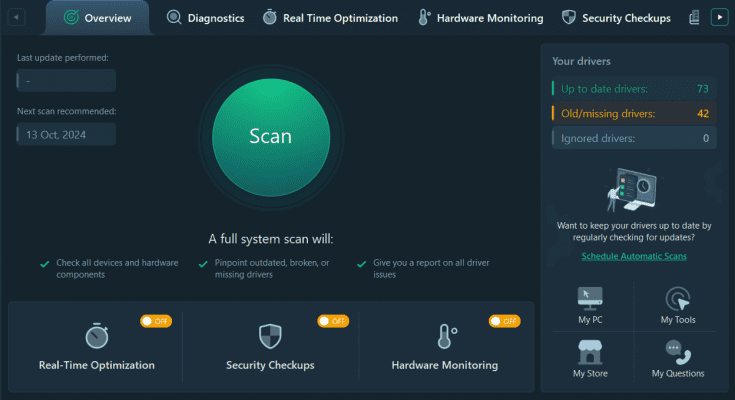
Task: Enable the Real-Time Optimization toggle
Action: [x=154, y=321]
